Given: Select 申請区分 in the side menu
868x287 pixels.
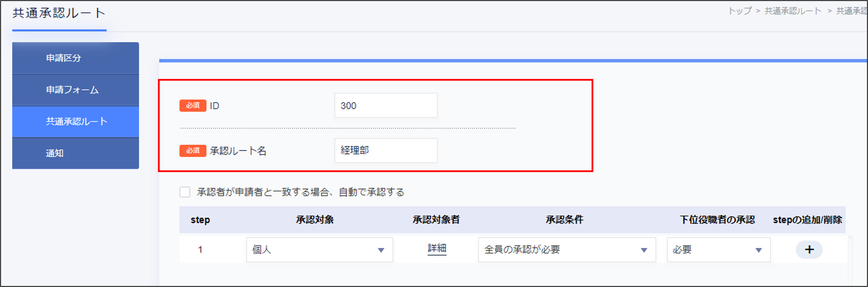Looking at the screenshot, I should (x=76, y=58).
